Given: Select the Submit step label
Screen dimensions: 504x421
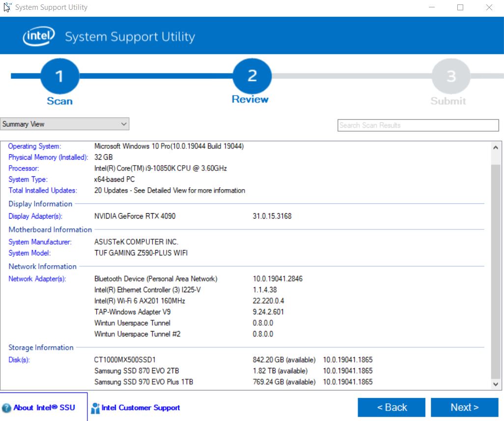Looking at the screenshot, I should click(448, 101).
